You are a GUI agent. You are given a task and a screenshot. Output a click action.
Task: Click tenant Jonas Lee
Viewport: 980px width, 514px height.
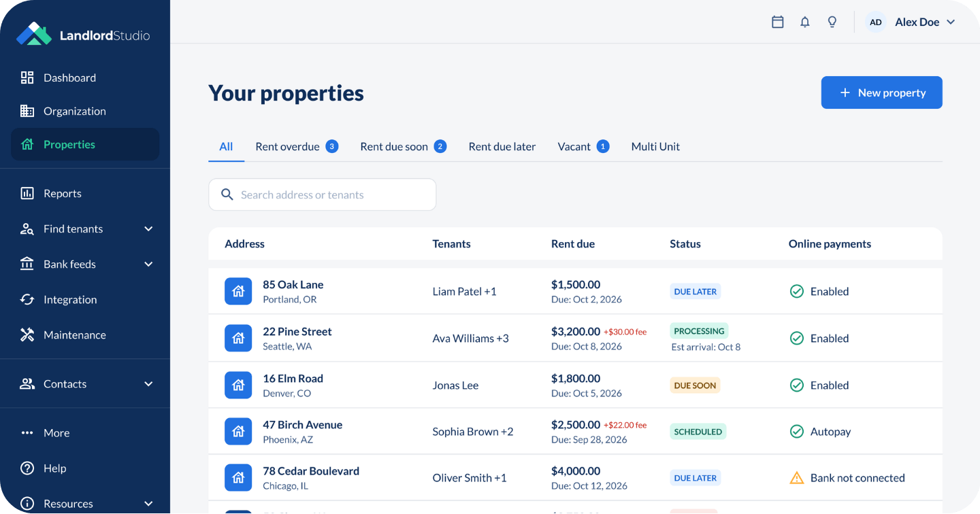point(455,385)
